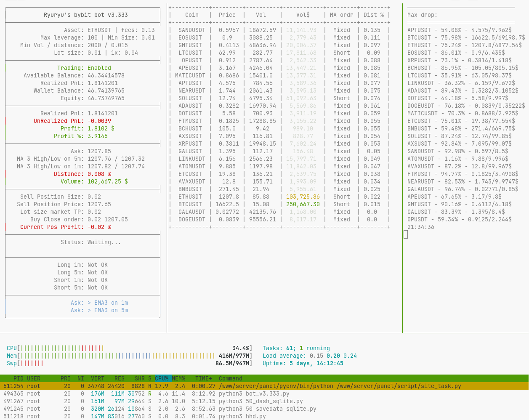Click the "Trading: Enabled" status line
This screenshot has width=529, height=420.
[x=84, y=68]
